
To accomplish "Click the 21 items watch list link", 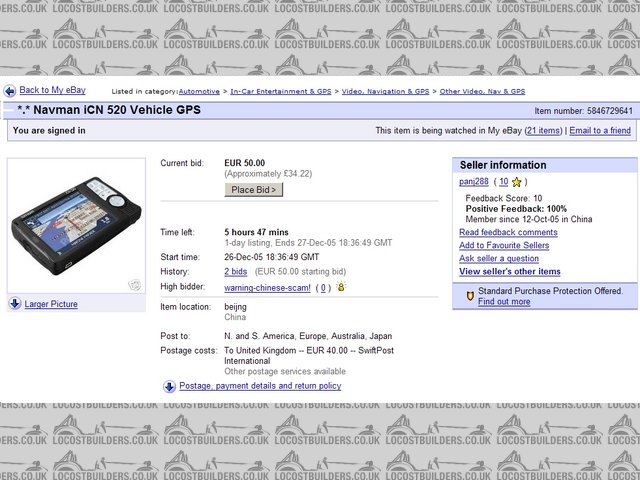I will click(543, 131).
